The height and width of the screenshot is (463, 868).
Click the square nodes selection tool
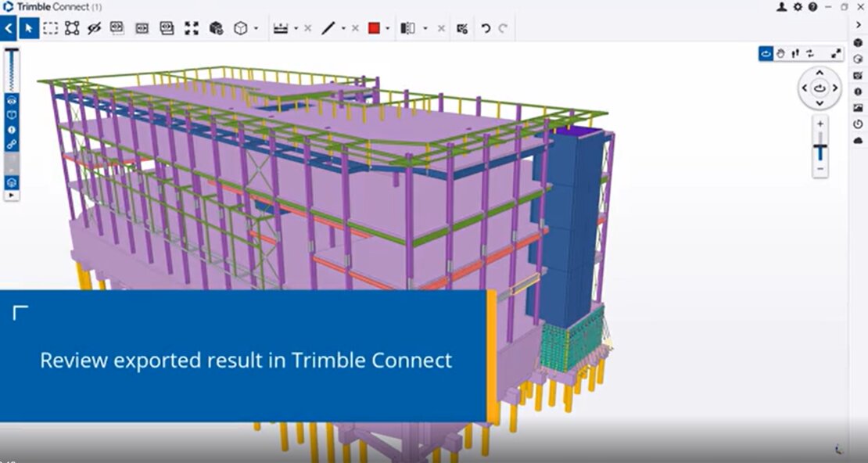[x=72, y=28]
